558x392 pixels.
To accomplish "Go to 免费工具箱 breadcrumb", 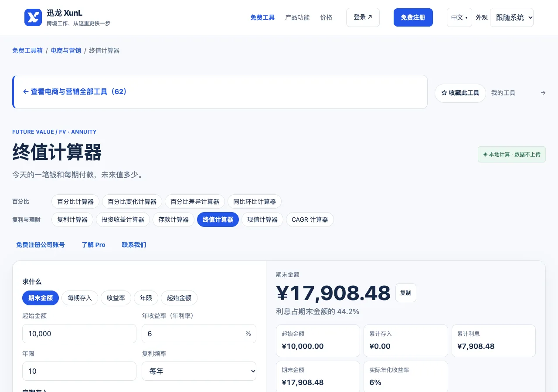I will pyautogui.click(x=27, y=51).
